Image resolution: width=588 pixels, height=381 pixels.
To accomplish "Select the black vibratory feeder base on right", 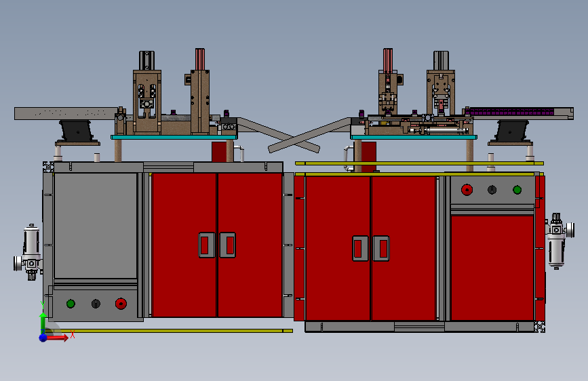I will [x=512, y=131].
